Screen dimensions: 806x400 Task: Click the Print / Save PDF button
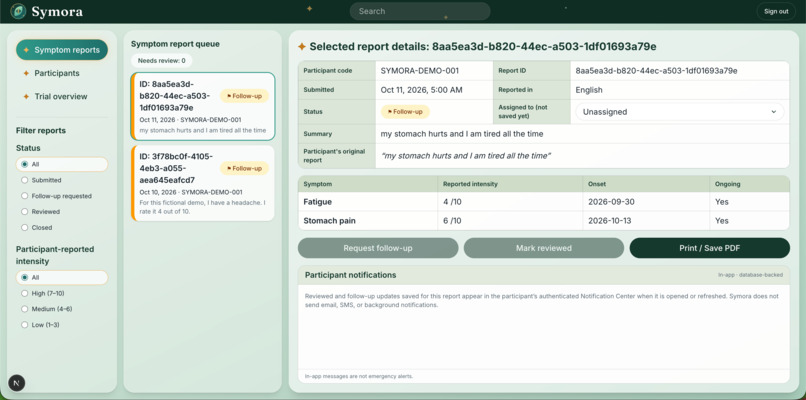[x=709, y=248]
